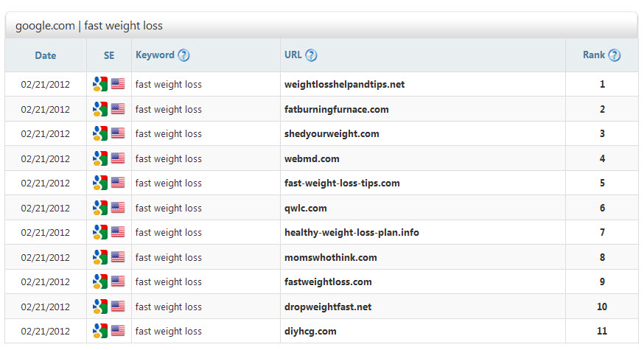This screenshot has height=350, width=644.
Task: Click US flag in qwlc.com row
Action: (x=118, y=208)
